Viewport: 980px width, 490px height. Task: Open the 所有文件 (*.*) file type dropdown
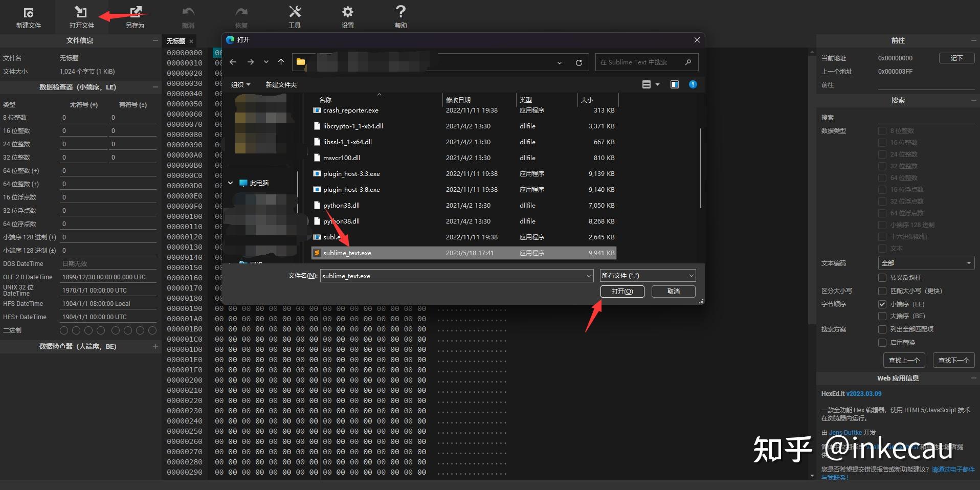[648, 276]
